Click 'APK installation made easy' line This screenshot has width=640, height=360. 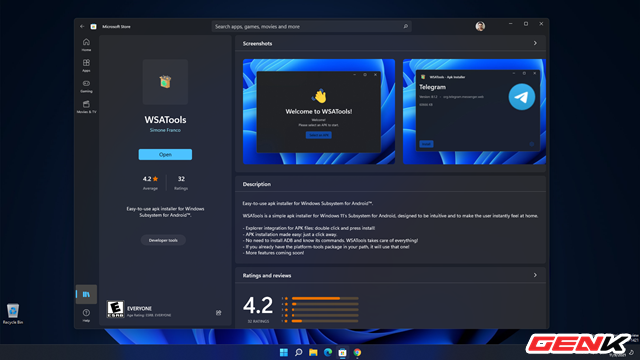click(x=290, y=234)
